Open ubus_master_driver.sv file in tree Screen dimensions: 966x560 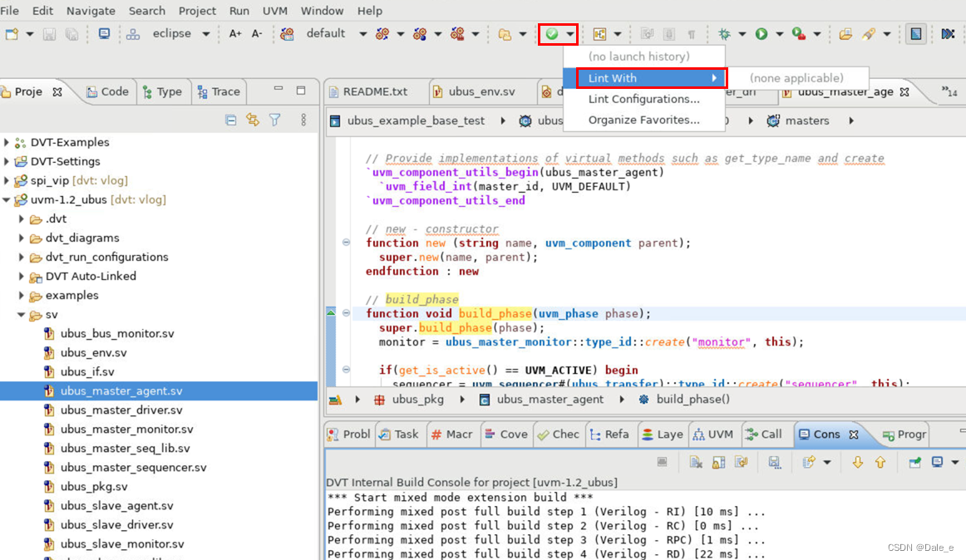click(x=121, y=410)
